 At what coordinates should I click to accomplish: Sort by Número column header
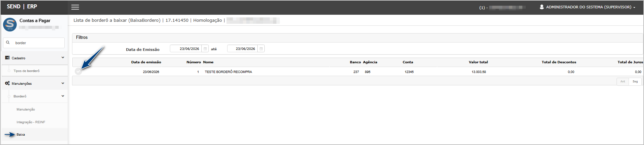click(x=194, y=62)
